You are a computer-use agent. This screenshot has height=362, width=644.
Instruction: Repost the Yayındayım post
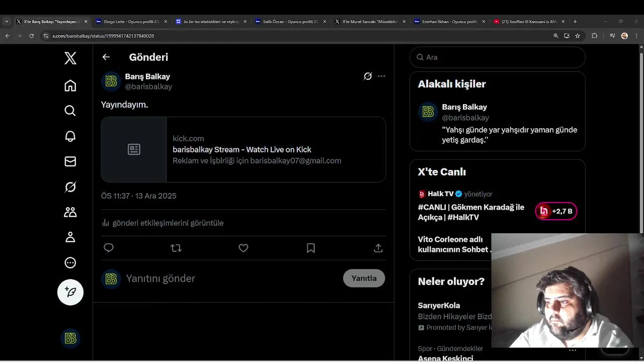click(176, 248)
